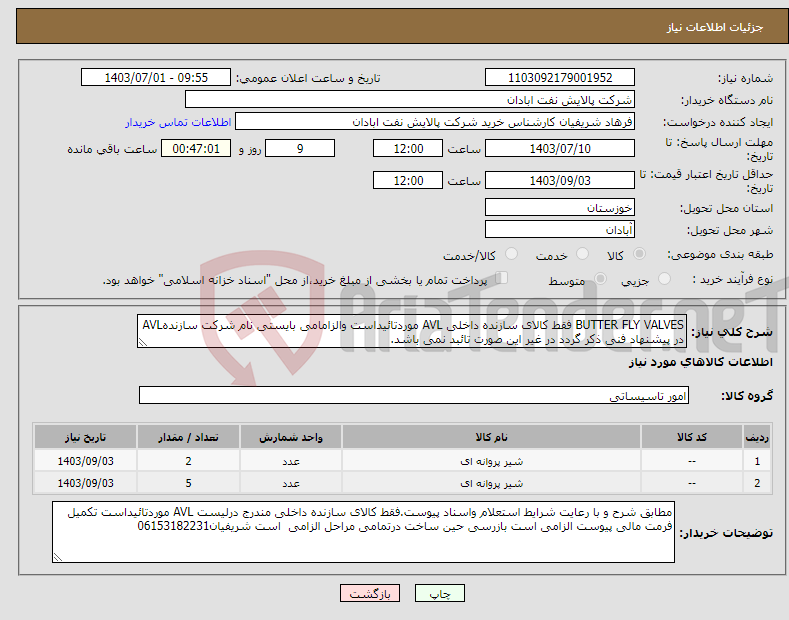Click the بازگشت back button
The height and width of the screenshot is (620, 789).
(370, 594)
